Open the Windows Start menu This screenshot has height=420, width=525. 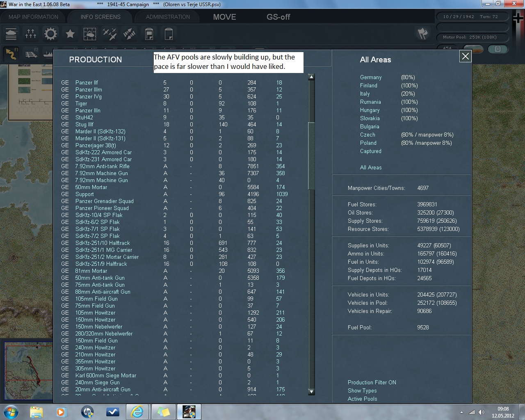[x=11, y=412]
